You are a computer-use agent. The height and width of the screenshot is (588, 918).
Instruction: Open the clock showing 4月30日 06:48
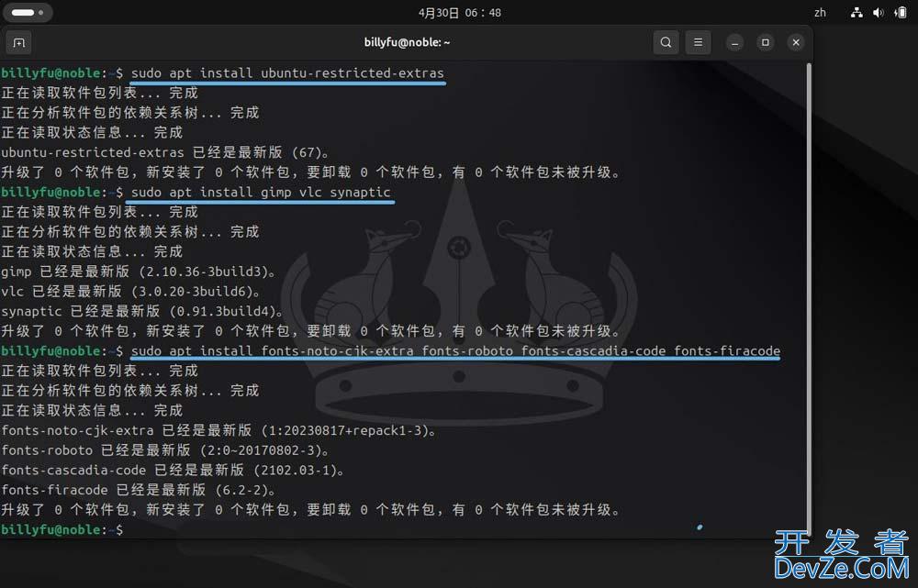click(x=460, y=12)
